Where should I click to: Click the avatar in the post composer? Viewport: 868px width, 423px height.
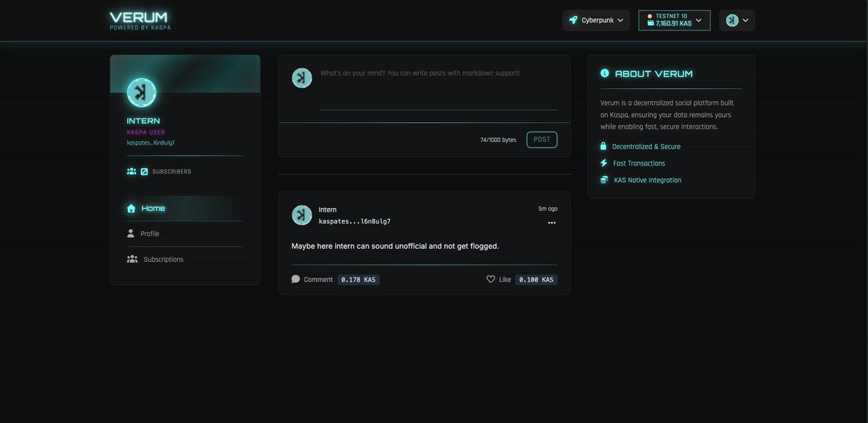coord(302,78)
